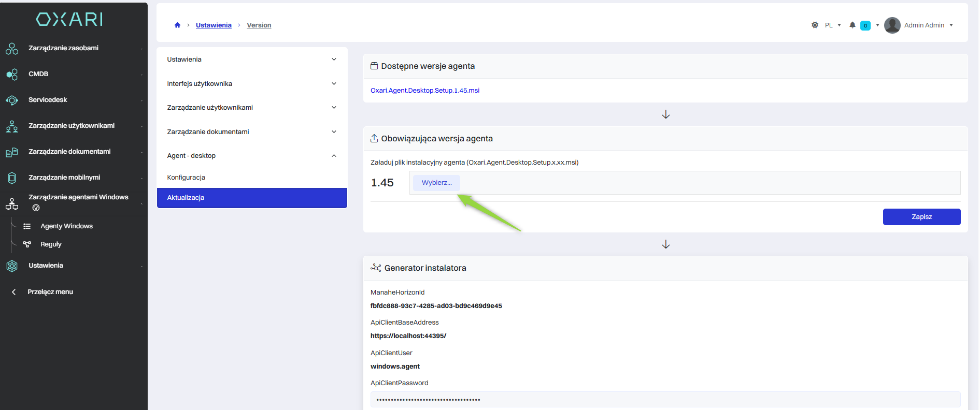Click the Zapisz button
This screenshot has height=410, width=980.
921,217
